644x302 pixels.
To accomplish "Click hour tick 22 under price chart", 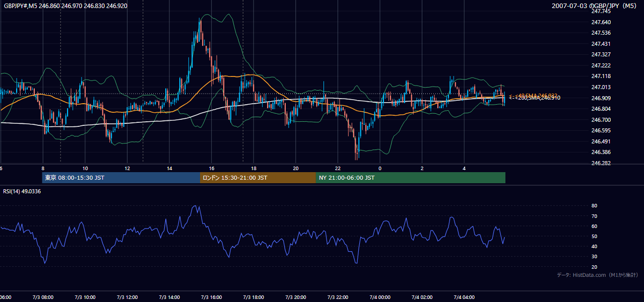I will click(x=338, y=169).
